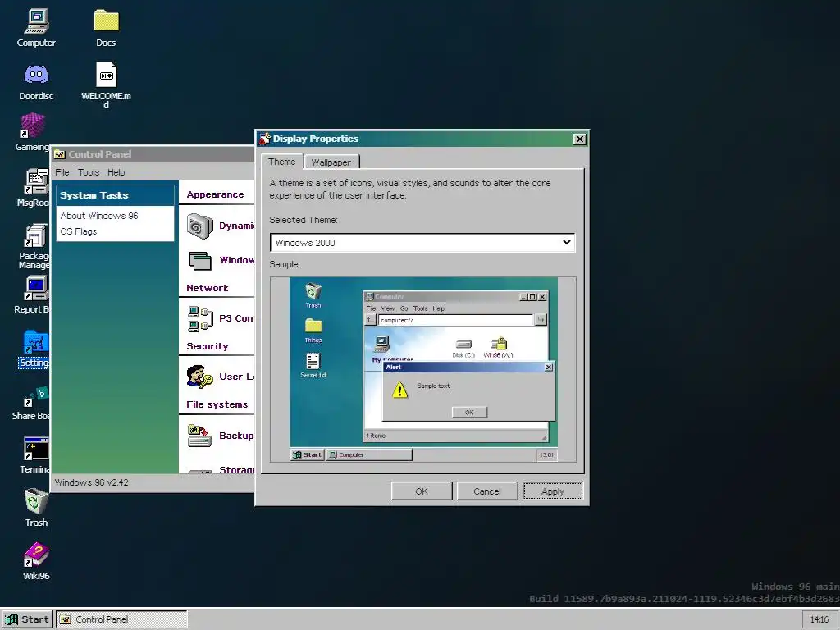
Task: Open the Backup file systems item
Action: click(220, 436)
